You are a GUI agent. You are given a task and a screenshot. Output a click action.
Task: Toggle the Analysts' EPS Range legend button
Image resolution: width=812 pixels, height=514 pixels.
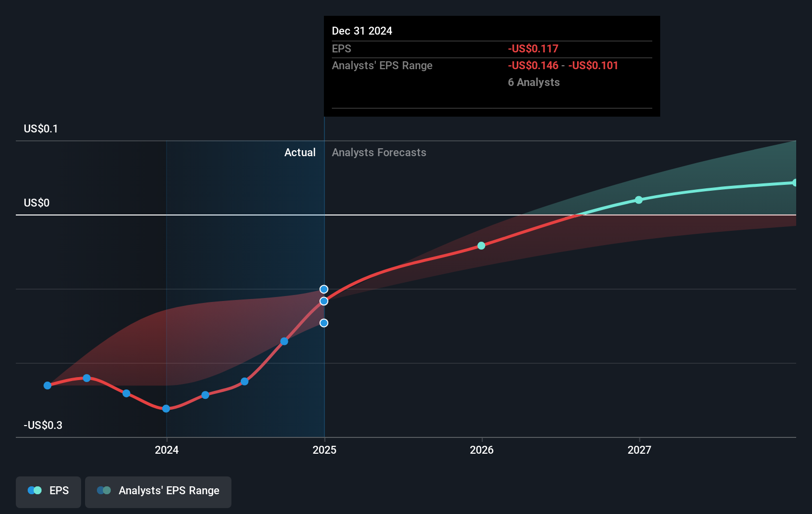point(158,492)
